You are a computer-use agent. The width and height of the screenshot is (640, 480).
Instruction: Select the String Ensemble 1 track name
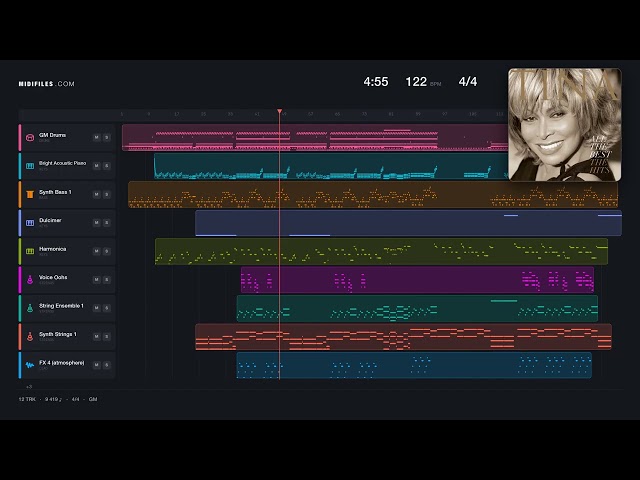(x=61, y=306)
